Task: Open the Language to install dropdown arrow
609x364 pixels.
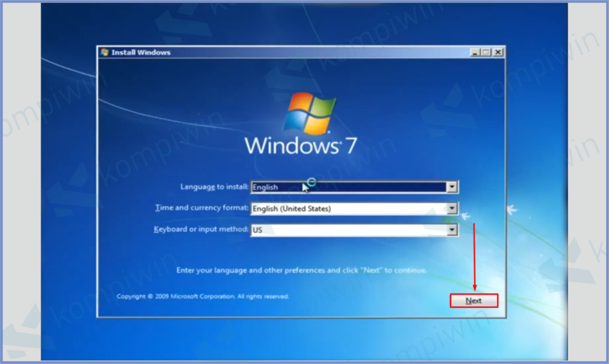Action: pos(452,187)
